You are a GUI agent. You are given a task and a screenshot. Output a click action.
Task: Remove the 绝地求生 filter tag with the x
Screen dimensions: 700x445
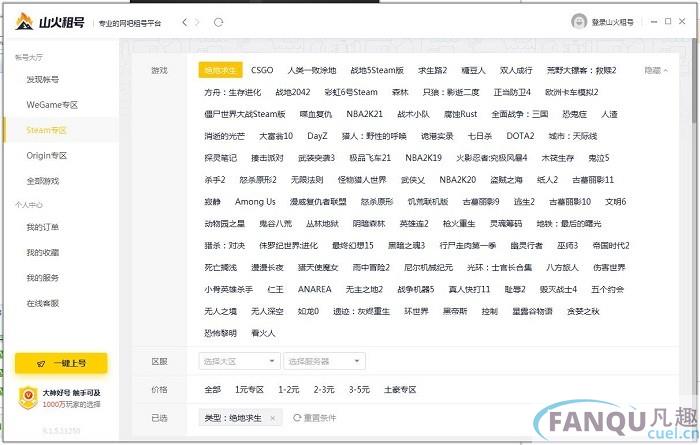point(273,417)
